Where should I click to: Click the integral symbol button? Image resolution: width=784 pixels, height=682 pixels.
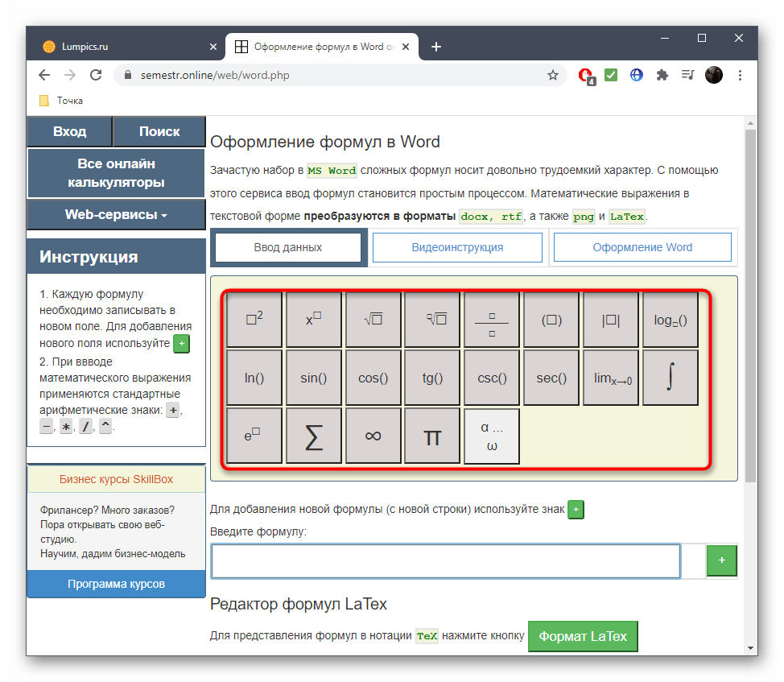tap(670, 378)
